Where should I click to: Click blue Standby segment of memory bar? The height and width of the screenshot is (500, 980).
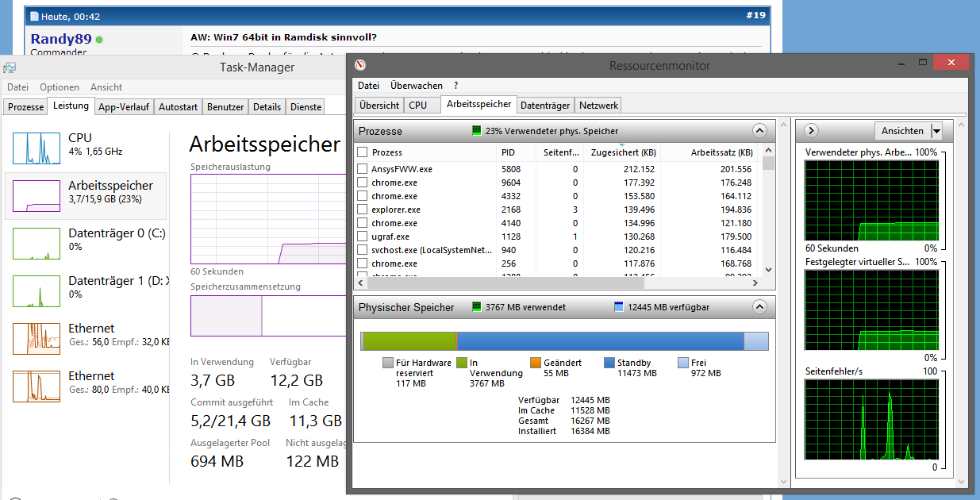point(600,341)
